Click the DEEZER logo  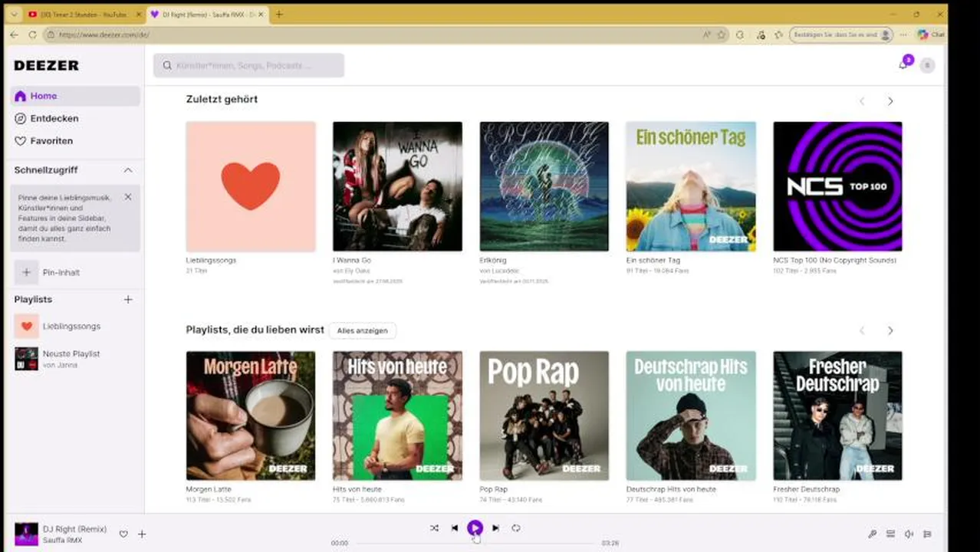pos(46,65)
